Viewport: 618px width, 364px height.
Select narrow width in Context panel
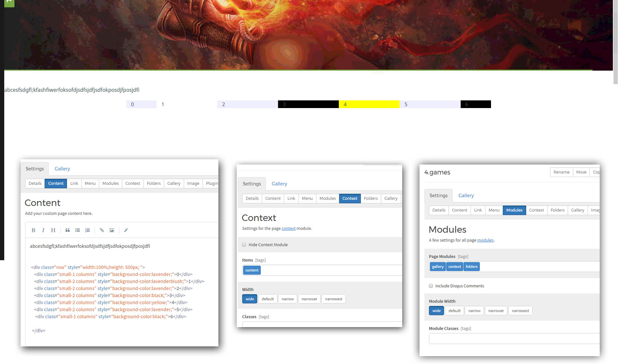click(288, 299)
